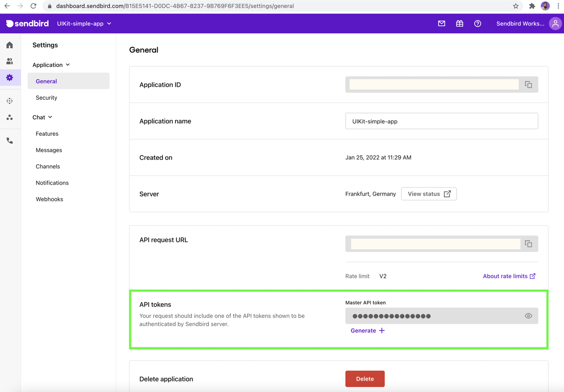564x392 pixels.
Task: Click the 'Master API token' label
Action: point(366,302)
